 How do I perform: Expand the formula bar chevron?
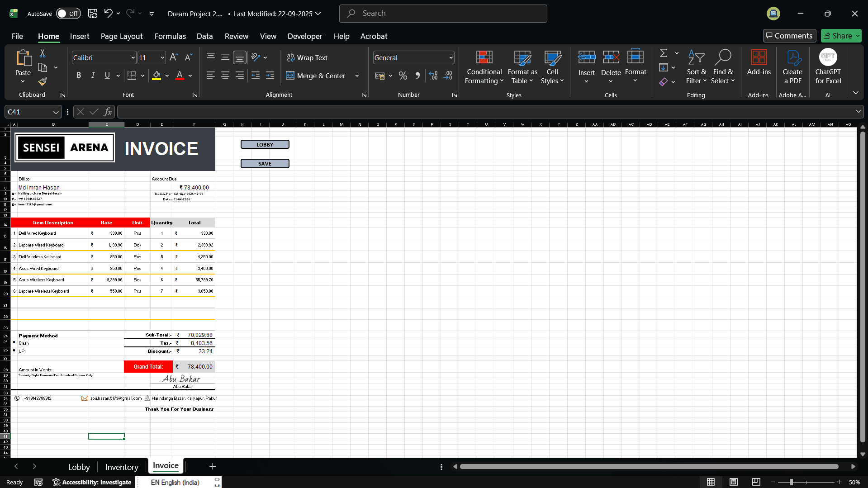858,111
